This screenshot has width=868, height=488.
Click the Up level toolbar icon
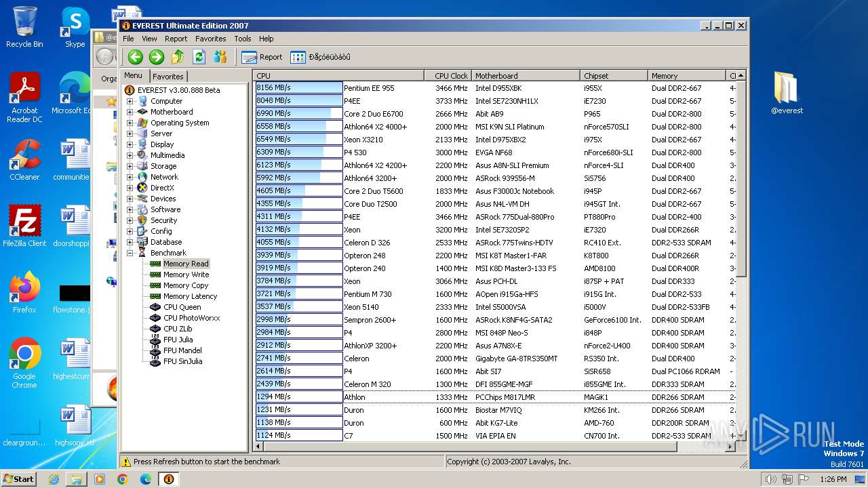178,57
